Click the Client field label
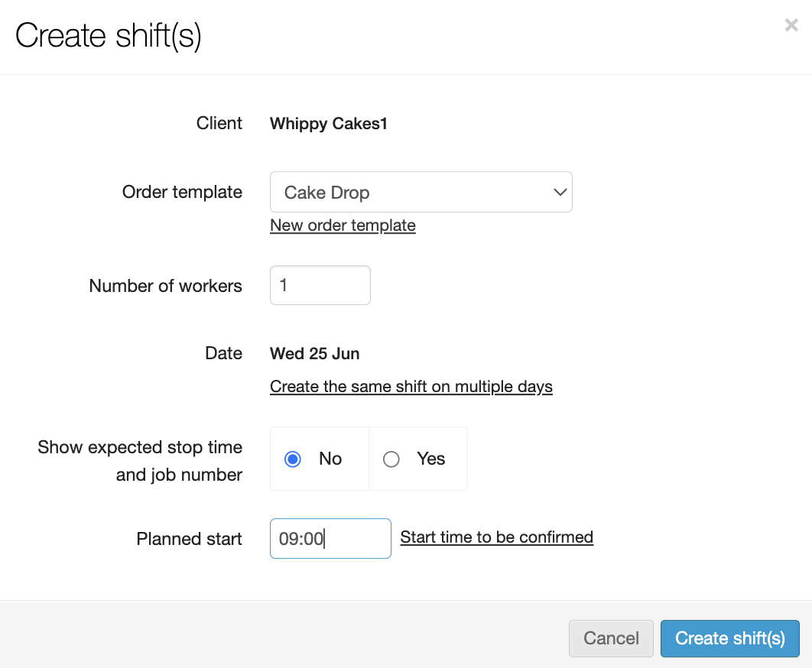Image resolution: width=812 pixels, height=668 pixels. tap(219, 123)
